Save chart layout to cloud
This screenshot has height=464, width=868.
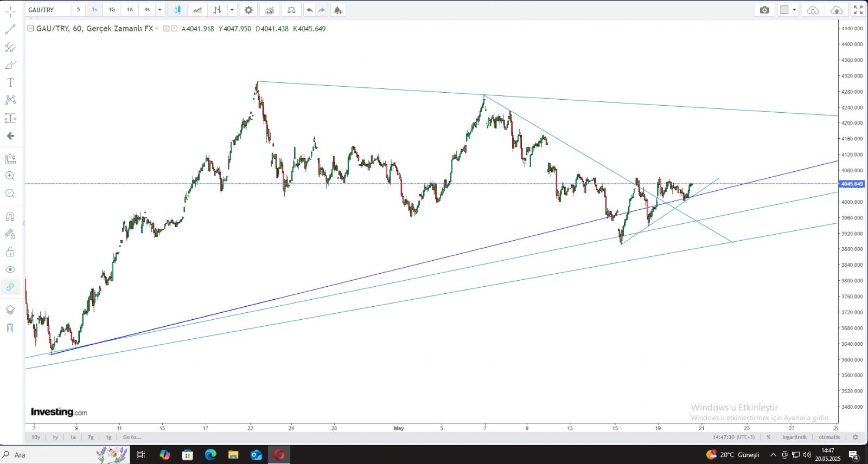pos(837,10)
